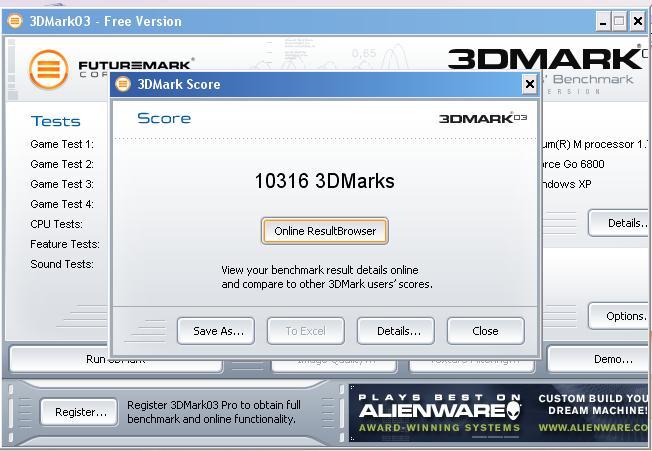The height and width of the screenshot is (451, 652).
Task: Open Options in the main window
Action: tap(620, 316)
